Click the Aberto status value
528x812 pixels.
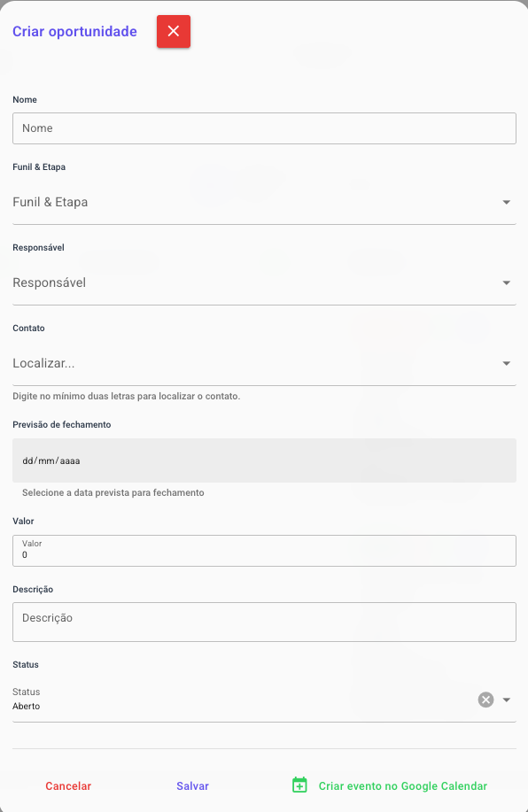[x=27, y=706]
